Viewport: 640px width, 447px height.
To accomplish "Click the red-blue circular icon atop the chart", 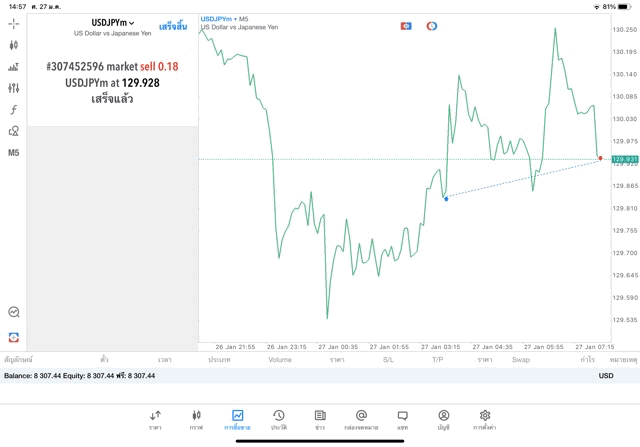I will click(432, 26).
